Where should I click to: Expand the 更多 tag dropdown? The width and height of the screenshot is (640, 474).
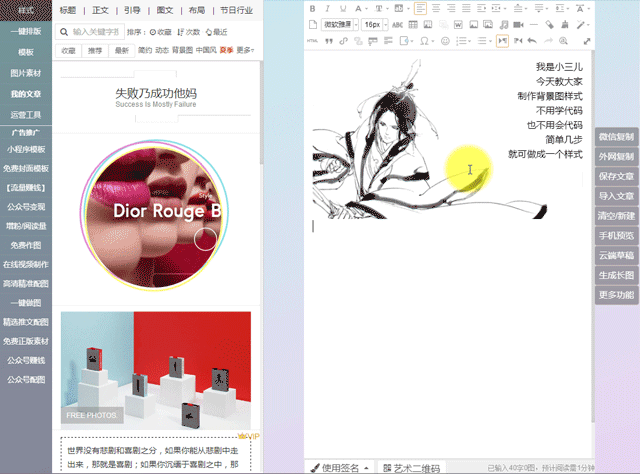(x=245, y=50)
